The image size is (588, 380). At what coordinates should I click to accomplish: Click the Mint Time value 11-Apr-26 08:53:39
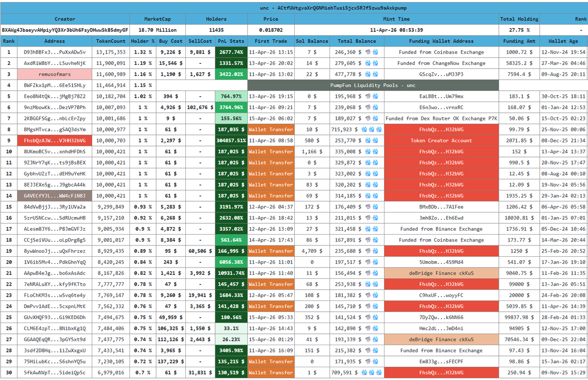[396, 30]
